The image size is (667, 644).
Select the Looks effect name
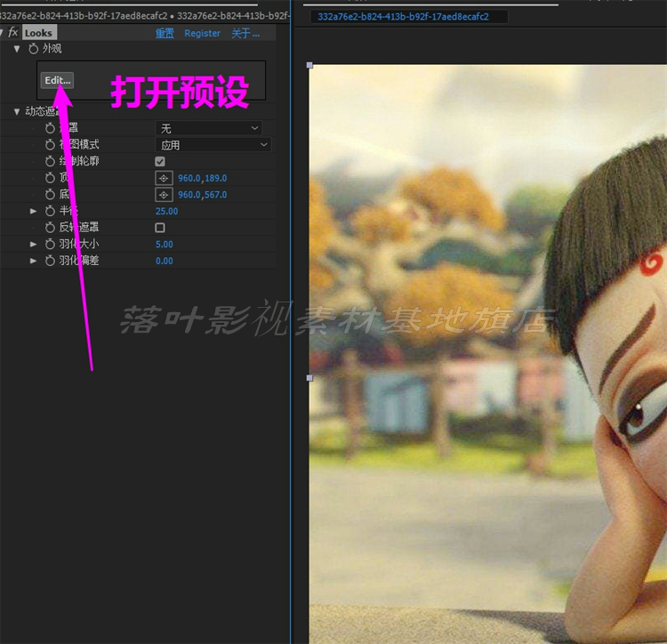tap(39, 33)
